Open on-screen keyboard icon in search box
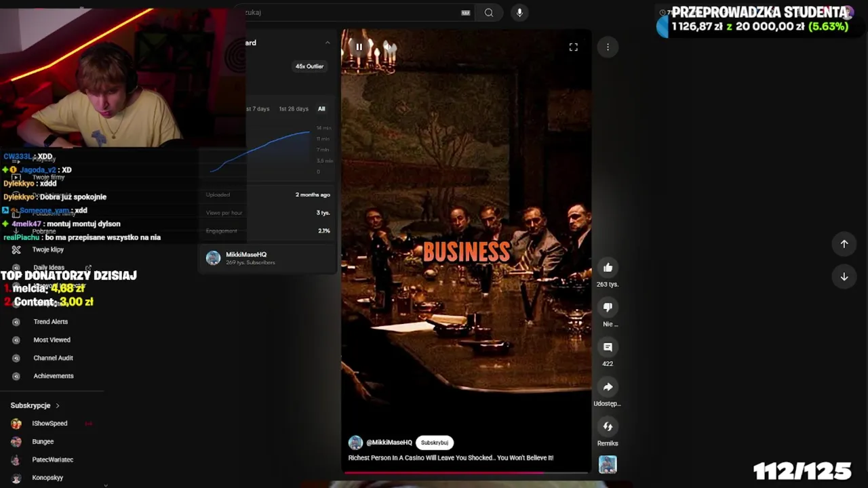 point(466,12)
